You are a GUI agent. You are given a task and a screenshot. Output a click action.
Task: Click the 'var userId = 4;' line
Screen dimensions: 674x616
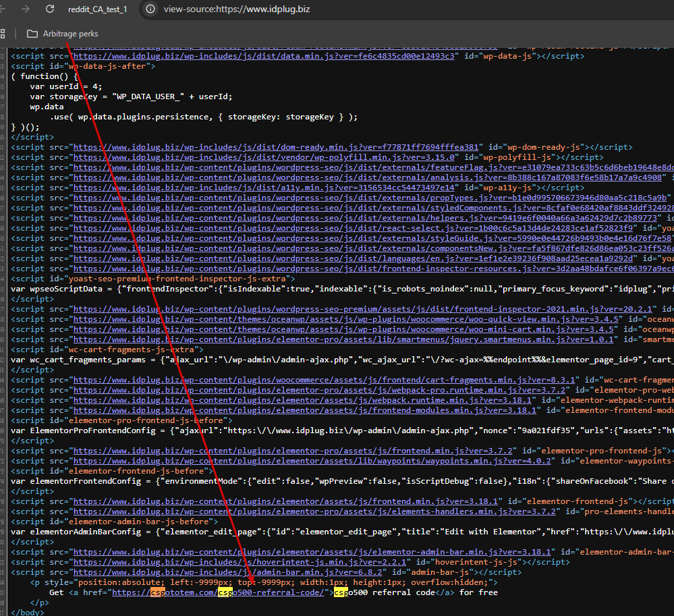65,86
